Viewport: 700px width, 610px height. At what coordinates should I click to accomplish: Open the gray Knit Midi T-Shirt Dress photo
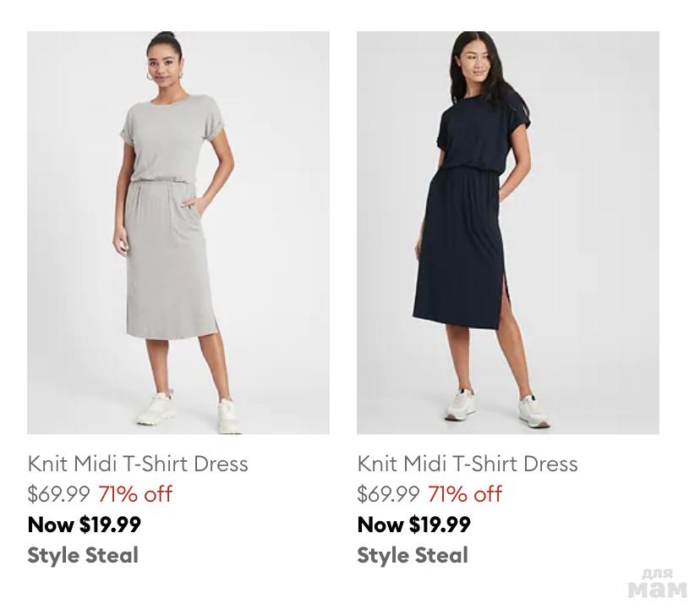click(178, 233)
